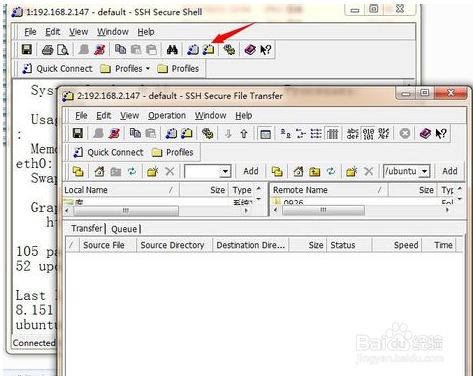Click Status column header in transfer list
This screenshot has height=376, width=473.
pyautogui.click(x=350, y=245)
